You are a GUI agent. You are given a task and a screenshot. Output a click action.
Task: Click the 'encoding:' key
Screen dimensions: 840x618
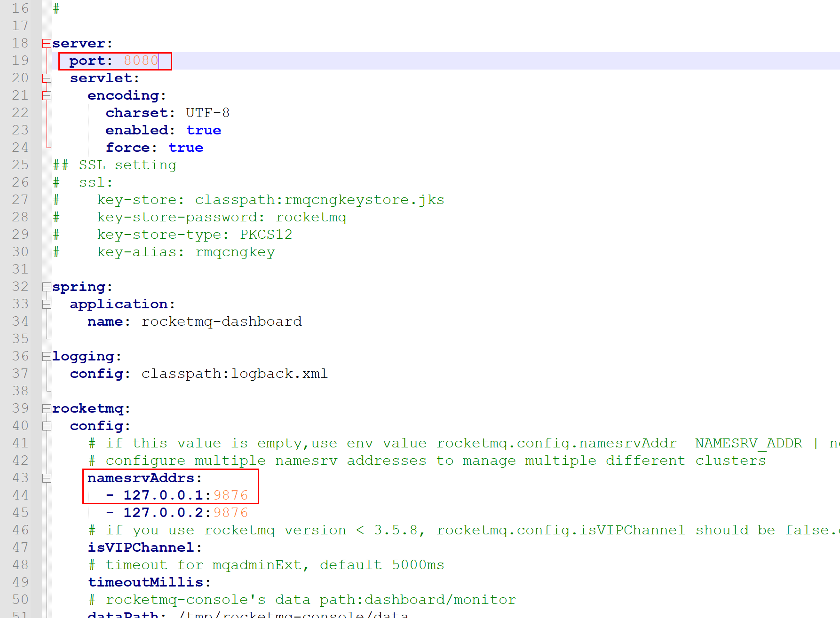(x=127, y=95)
